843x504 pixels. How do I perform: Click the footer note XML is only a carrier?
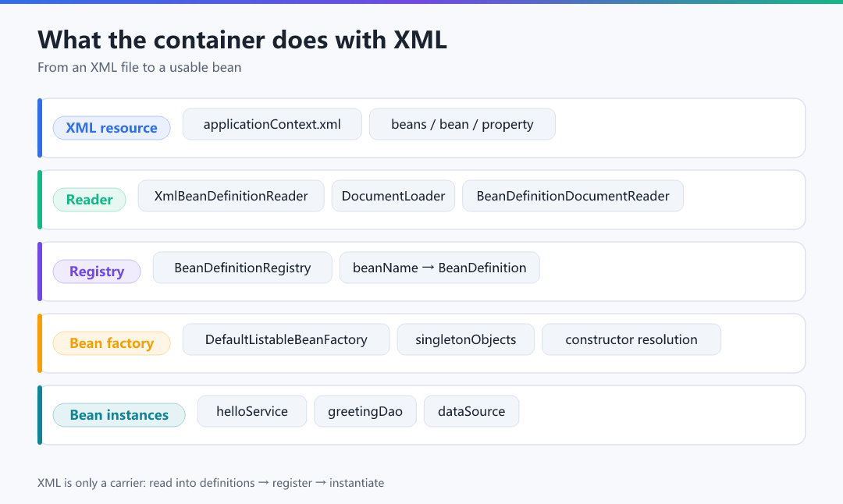[211, 483]
